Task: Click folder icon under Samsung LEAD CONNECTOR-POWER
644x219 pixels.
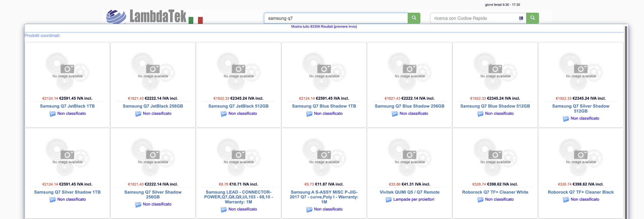Action: point(224,210)
